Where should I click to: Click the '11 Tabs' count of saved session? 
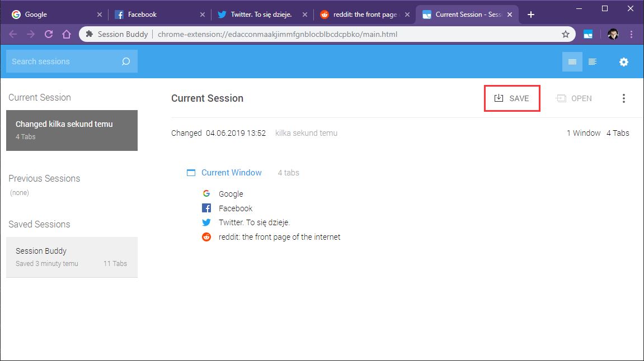115,264
